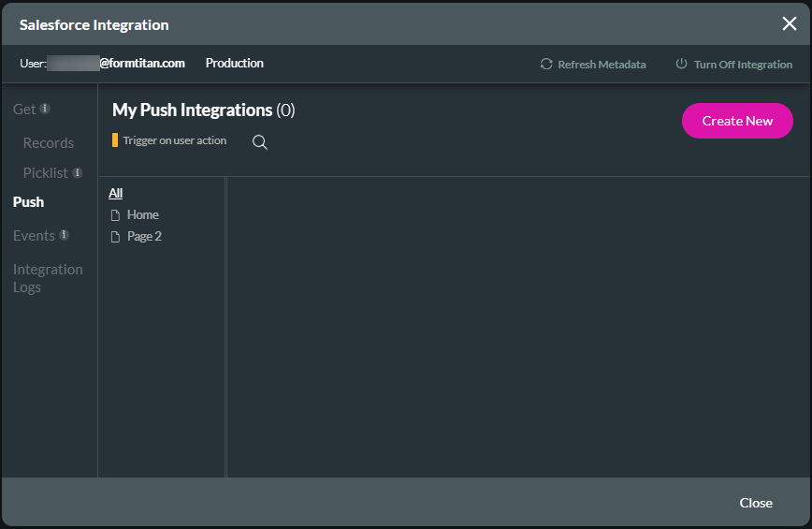
Task: Click the Close button in footer
Action: pos(756,503)
